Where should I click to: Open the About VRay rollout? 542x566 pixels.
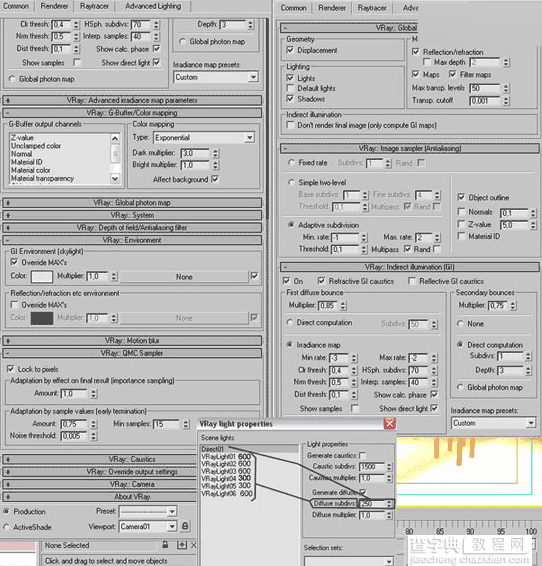[x=100, y=497]
